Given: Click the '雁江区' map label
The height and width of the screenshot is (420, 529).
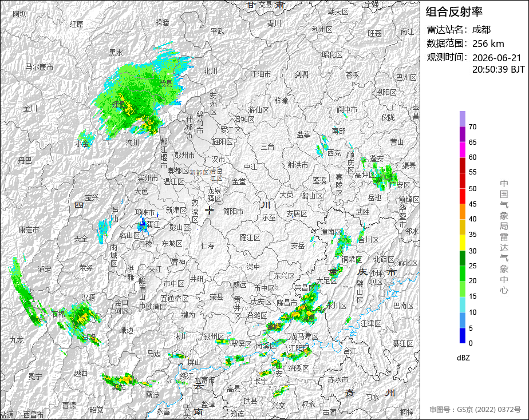Looking at the screenshot, I should [x=250, y=237].
